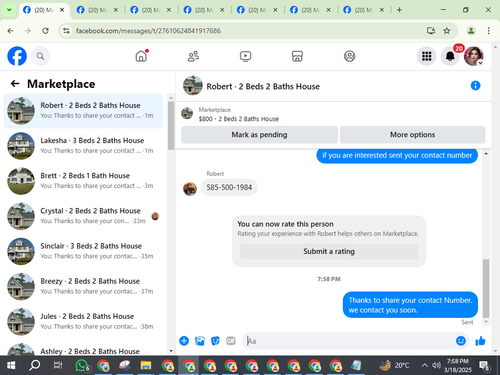Send a thumbs-up like
Viewport: 500px width, 375px height.
point(480,341)
